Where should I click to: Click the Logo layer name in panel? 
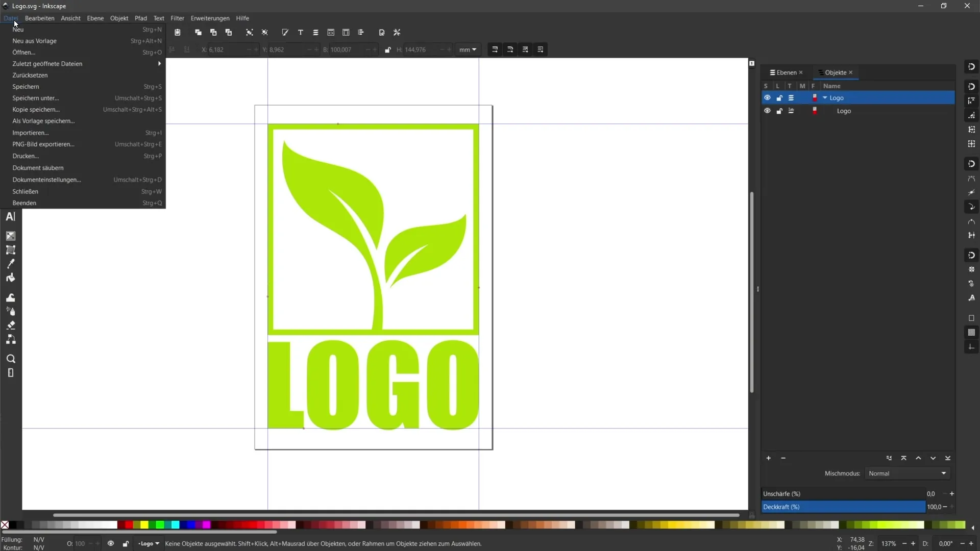tap(837, 97)
